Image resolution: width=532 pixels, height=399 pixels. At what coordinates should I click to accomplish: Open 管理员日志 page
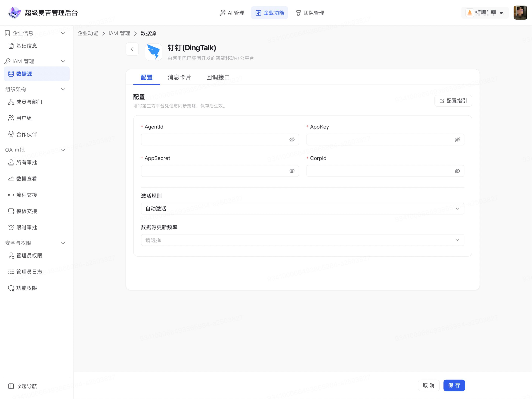point(37,272)
